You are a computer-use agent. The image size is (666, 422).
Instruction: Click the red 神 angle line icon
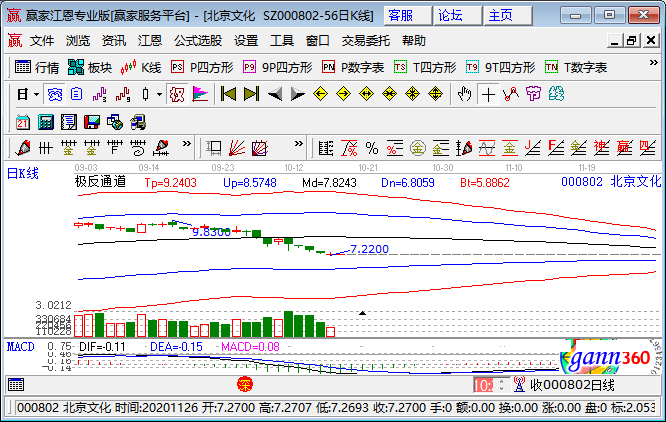point(601,148)
